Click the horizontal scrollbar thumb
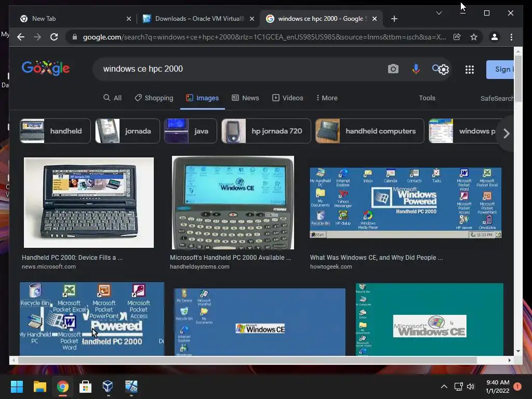 (247, 361)
